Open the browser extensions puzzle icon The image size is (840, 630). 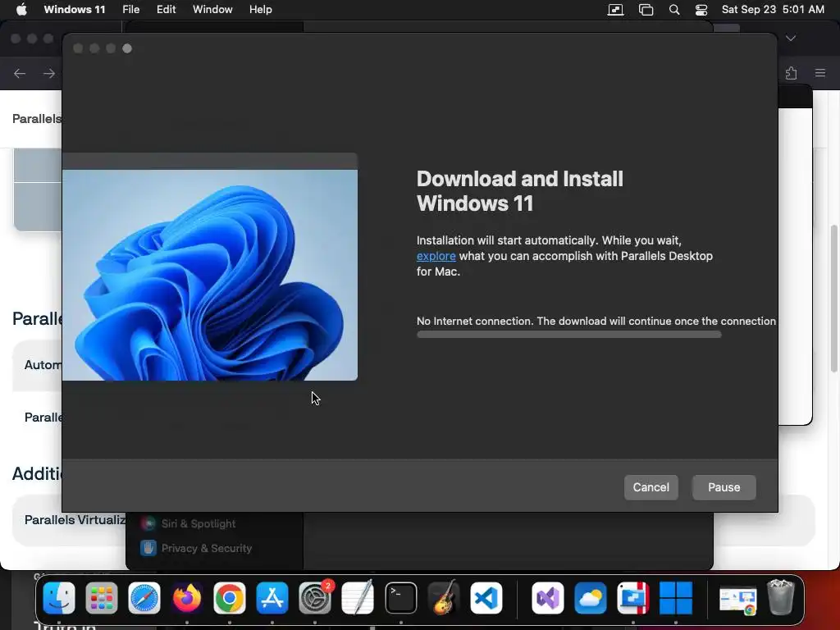tap(792, 73)
